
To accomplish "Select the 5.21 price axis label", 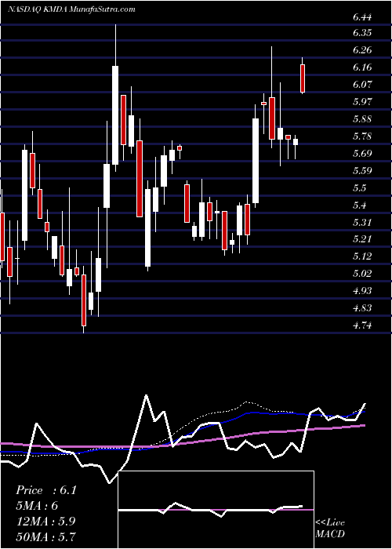I will 362,239.
